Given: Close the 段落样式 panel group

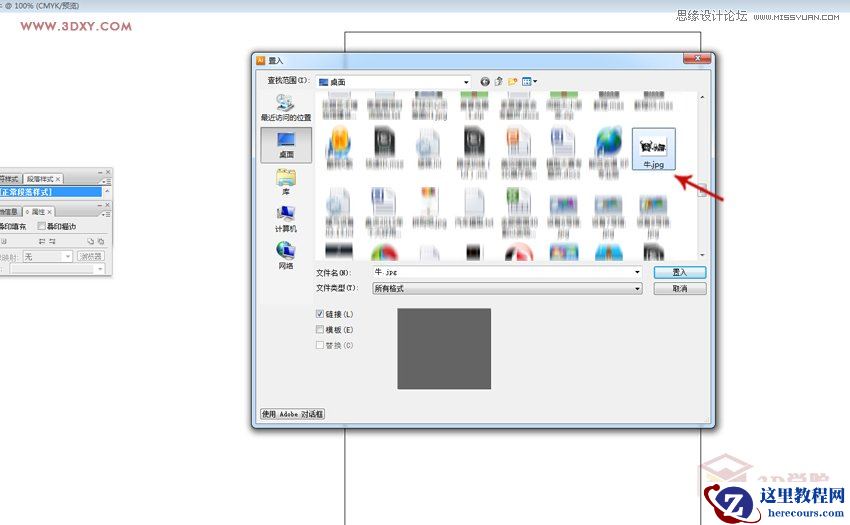Looking at the screenshot, I should click(107, 172).
